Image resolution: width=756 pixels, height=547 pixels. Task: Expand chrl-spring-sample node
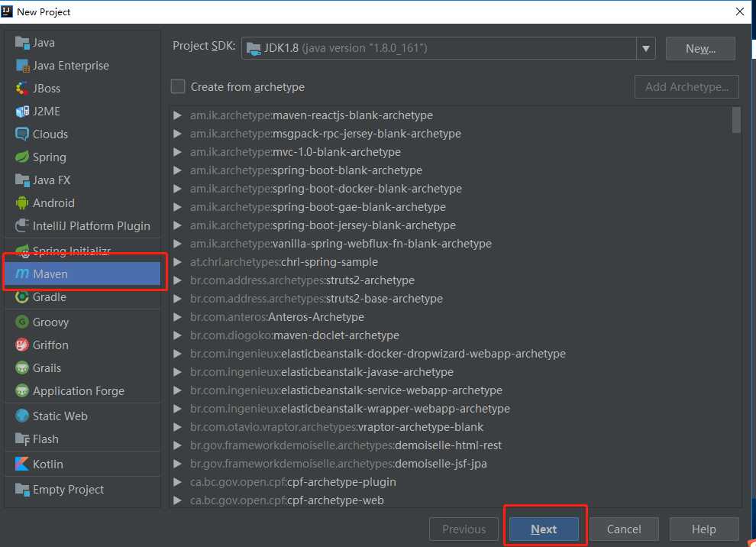pos(177,262)
